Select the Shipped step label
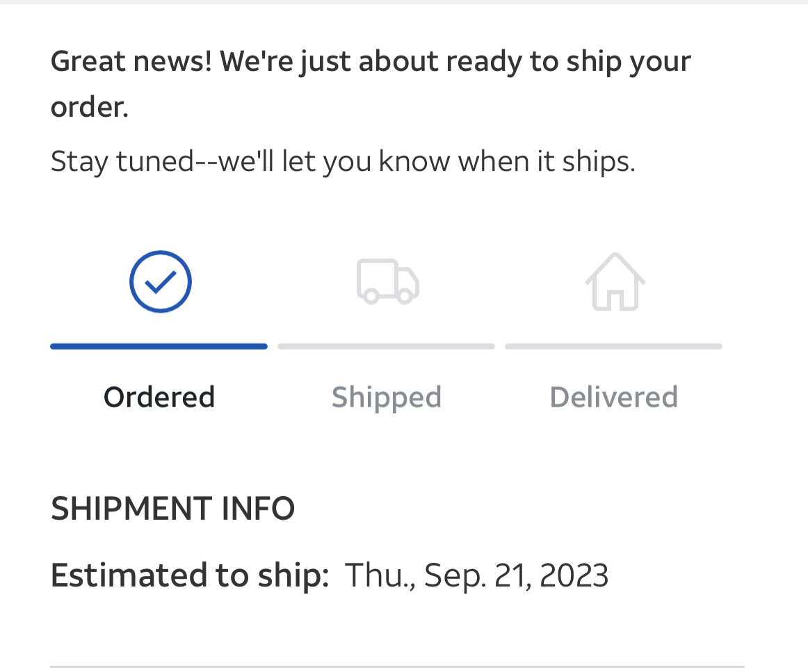 387,398
